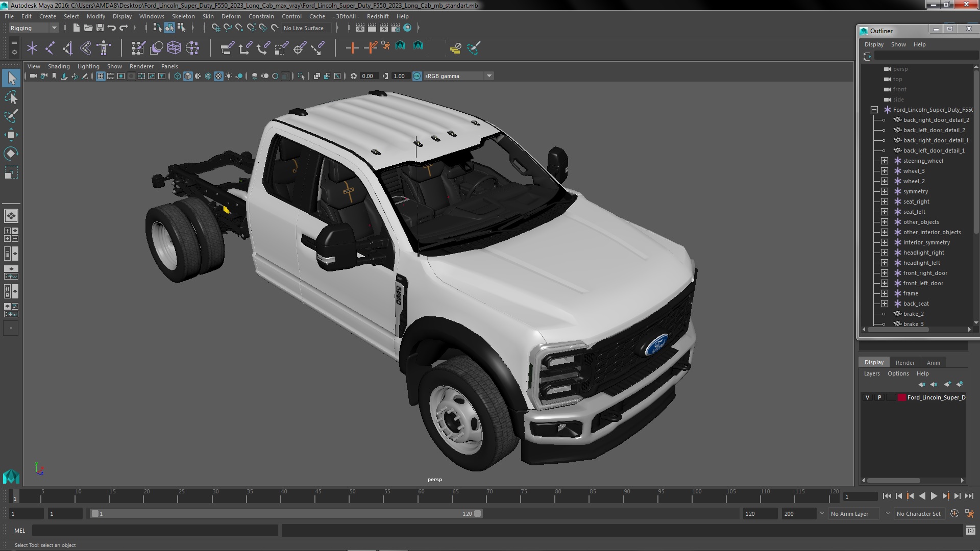Toggle the viewport grid display
The width and height of the screenshot is (980, 551).
point(101,76)
